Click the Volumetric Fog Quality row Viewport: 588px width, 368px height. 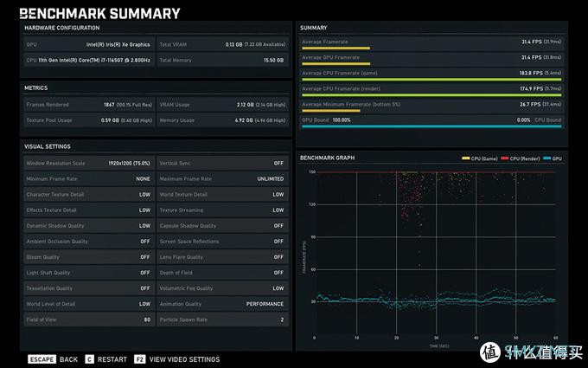point(223,288)
